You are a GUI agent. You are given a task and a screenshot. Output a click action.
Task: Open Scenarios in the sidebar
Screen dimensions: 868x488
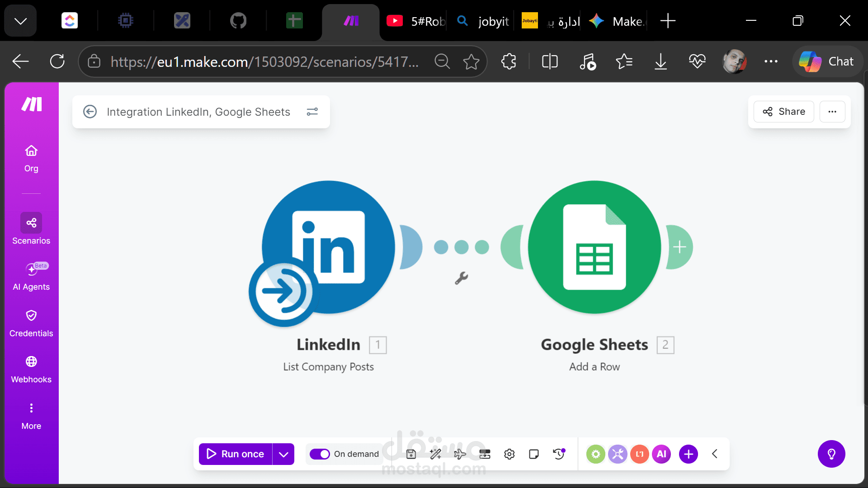31,229
